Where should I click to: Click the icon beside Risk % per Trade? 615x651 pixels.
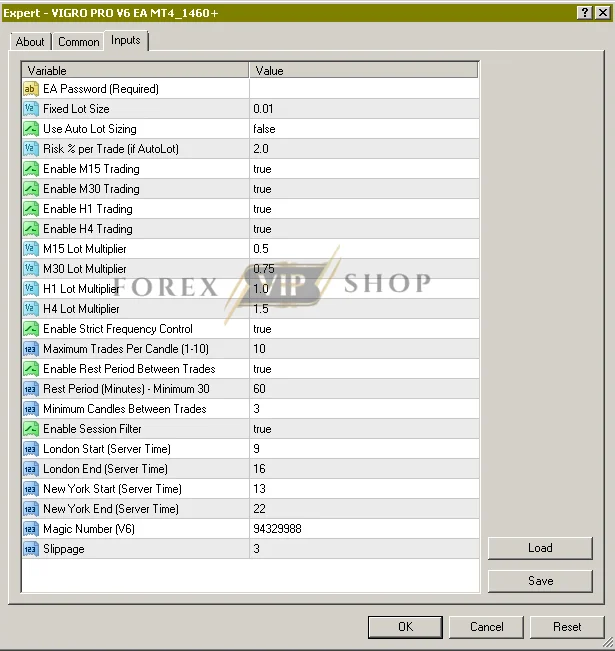[x=31, y=149]
